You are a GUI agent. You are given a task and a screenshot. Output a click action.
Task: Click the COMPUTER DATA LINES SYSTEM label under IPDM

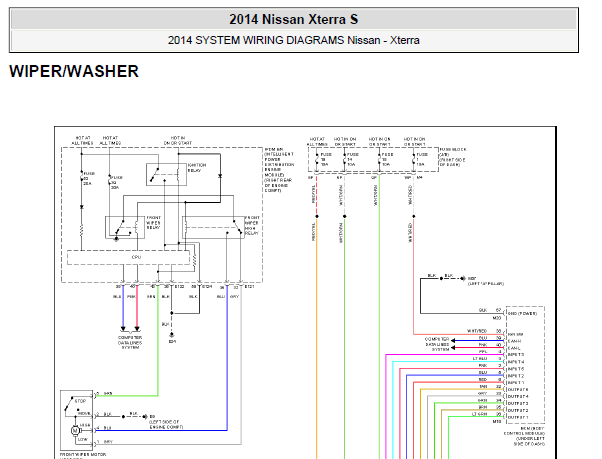[x=130, y=342]
